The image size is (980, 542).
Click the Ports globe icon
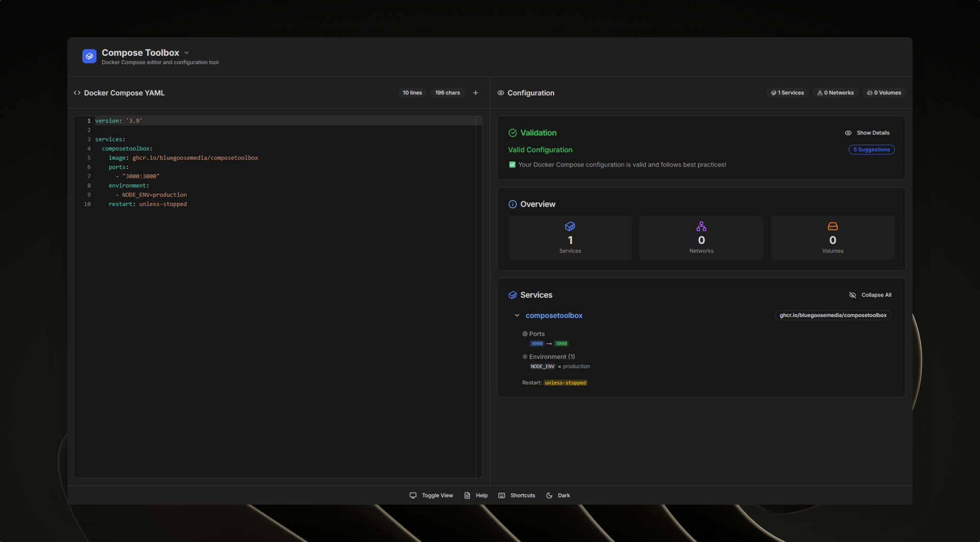pos(525,334)
